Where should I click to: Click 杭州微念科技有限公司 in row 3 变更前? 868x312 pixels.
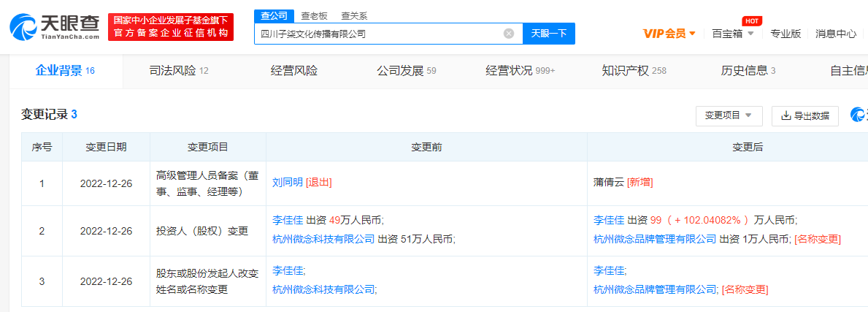pos(324,289)
